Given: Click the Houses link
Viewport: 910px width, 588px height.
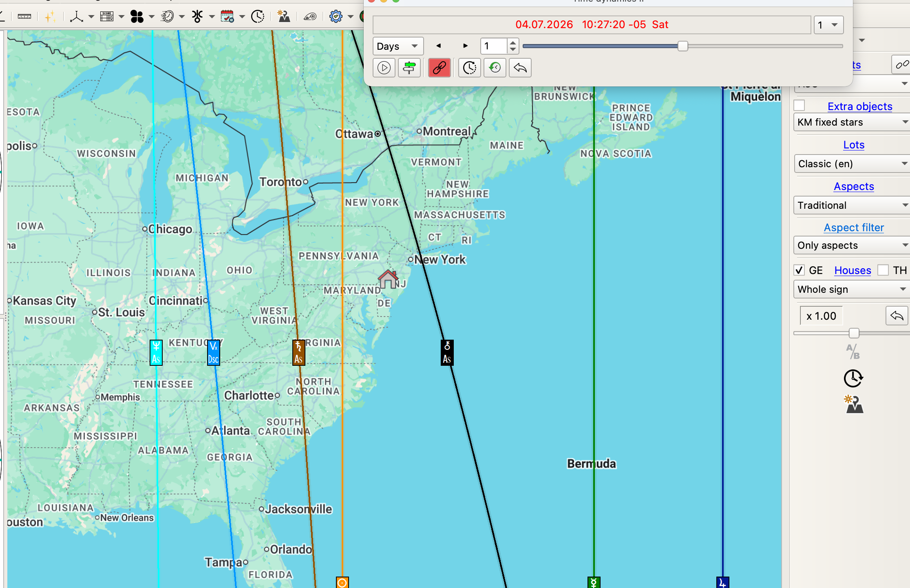Looking at the screenshot, I should (x=853, y=270).
